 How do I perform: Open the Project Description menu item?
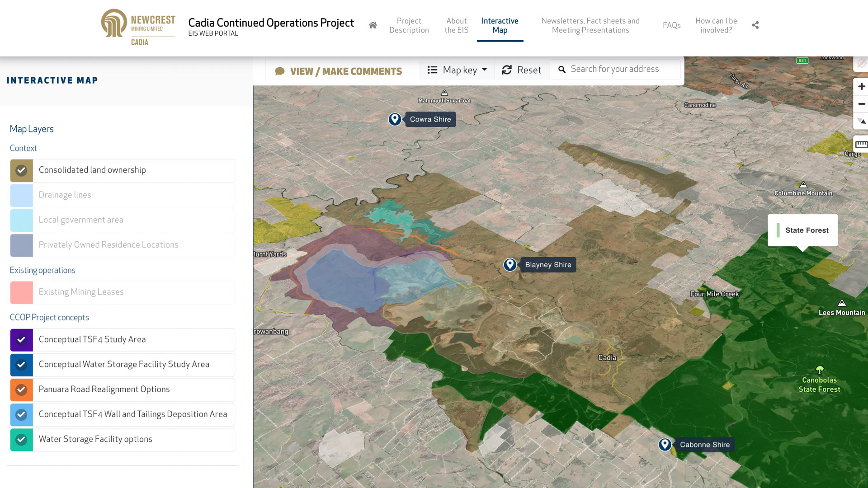tap(409, 25)
